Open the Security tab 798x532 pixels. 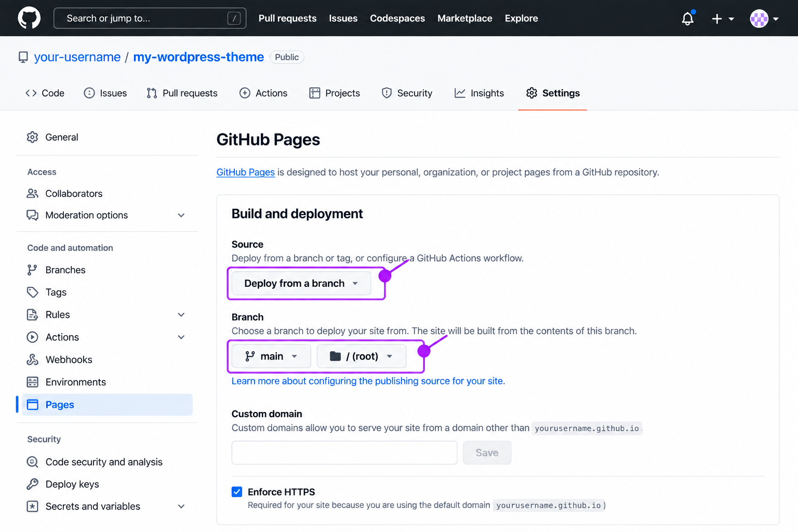point(407,93)
